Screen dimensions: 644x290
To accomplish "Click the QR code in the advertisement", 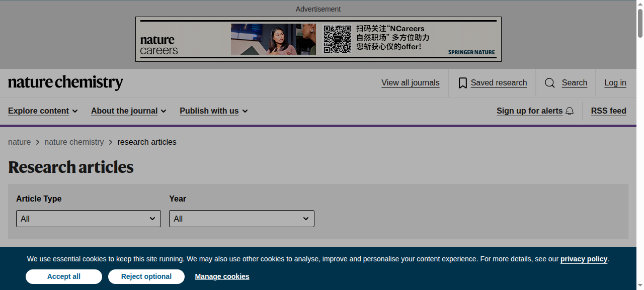I will [x=337, y=39].
